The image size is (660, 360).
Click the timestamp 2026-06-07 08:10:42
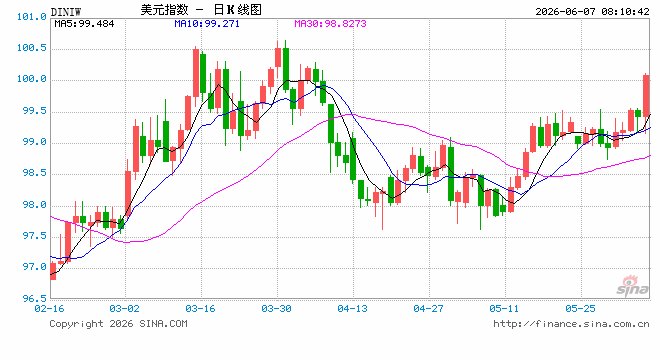click(x=592, y=11)
